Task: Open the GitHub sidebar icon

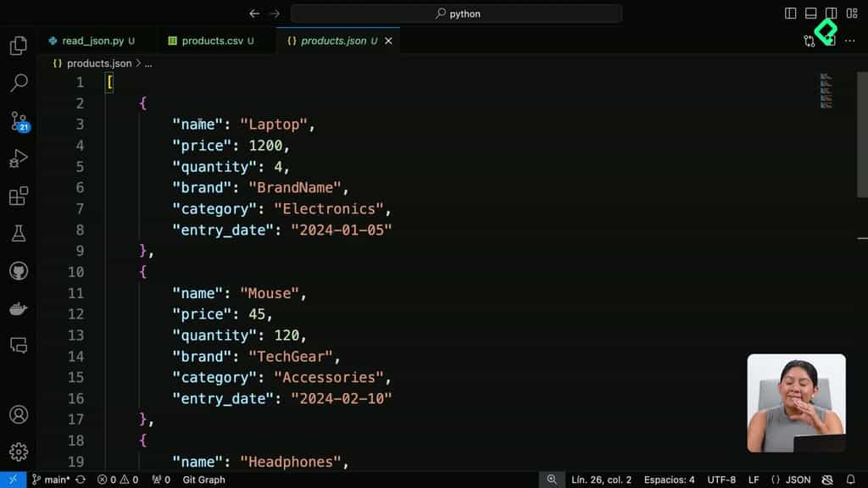Action: pyautogui.click(x=18, y=271)
